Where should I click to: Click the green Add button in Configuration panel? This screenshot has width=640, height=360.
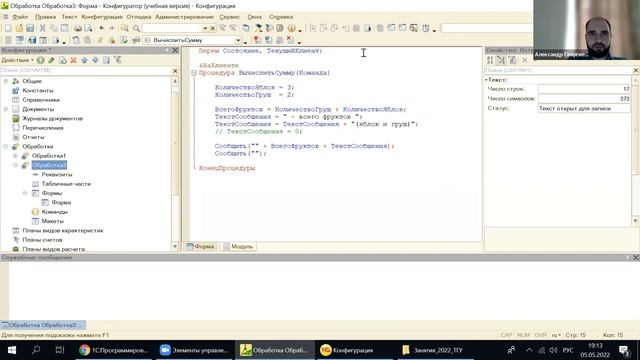pyautogui.click(x=40, y=60)
